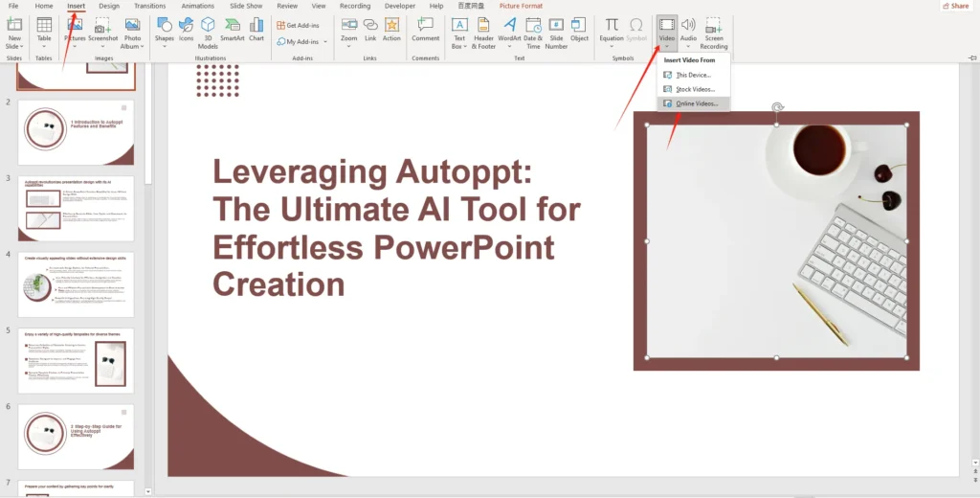
Task: Choose Stock Videos menu item
Action: click(x=693, y=89)
